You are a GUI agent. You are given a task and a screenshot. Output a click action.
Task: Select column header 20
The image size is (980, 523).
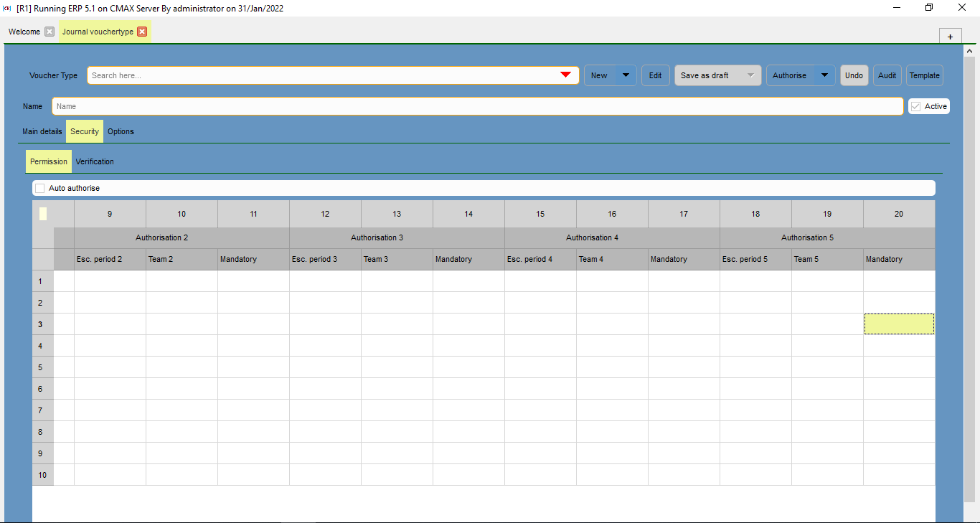899,214
